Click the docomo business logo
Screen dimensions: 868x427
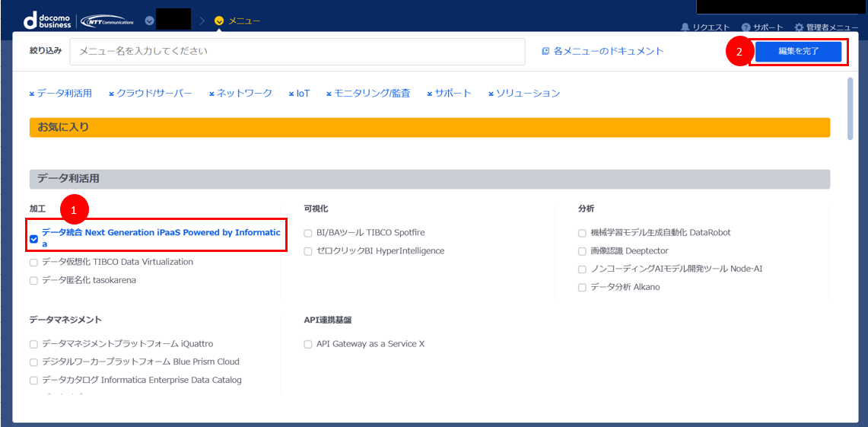click(x=47, y=21)
